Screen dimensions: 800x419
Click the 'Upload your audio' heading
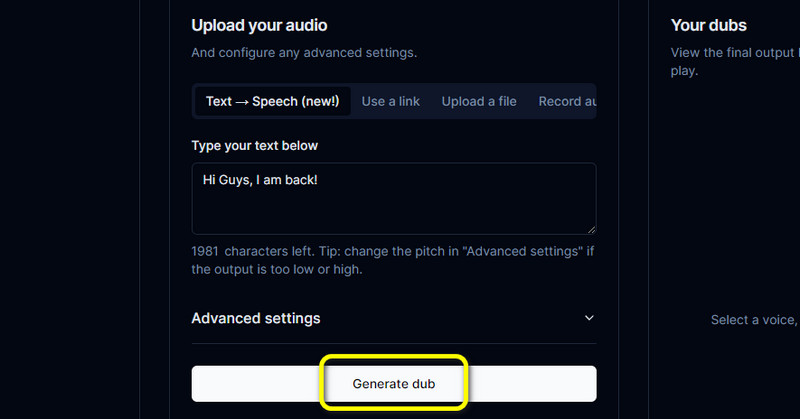point(259,25)
